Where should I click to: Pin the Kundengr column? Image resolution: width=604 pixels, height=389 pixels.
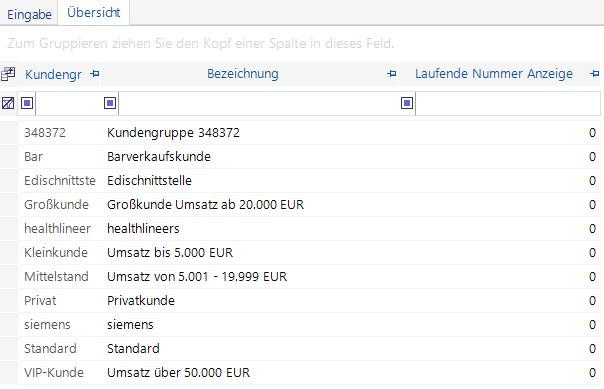[94, 74]
